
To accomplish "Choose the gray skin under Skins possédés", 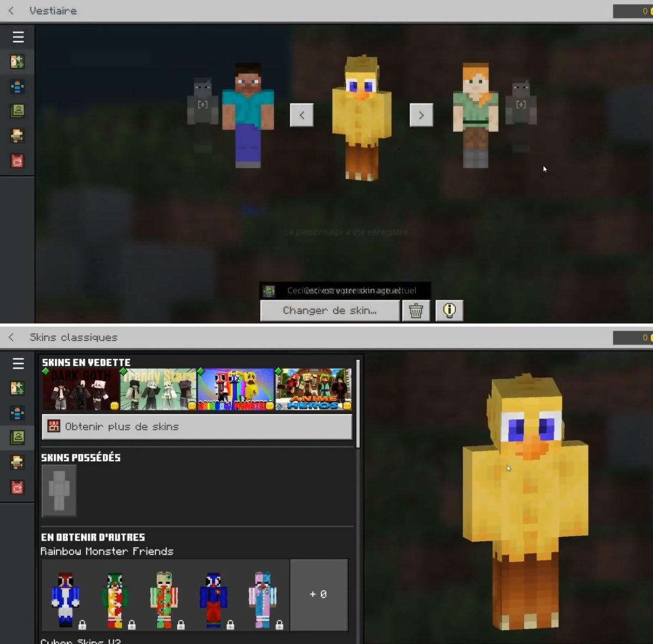I will click(x=59, y=490).
